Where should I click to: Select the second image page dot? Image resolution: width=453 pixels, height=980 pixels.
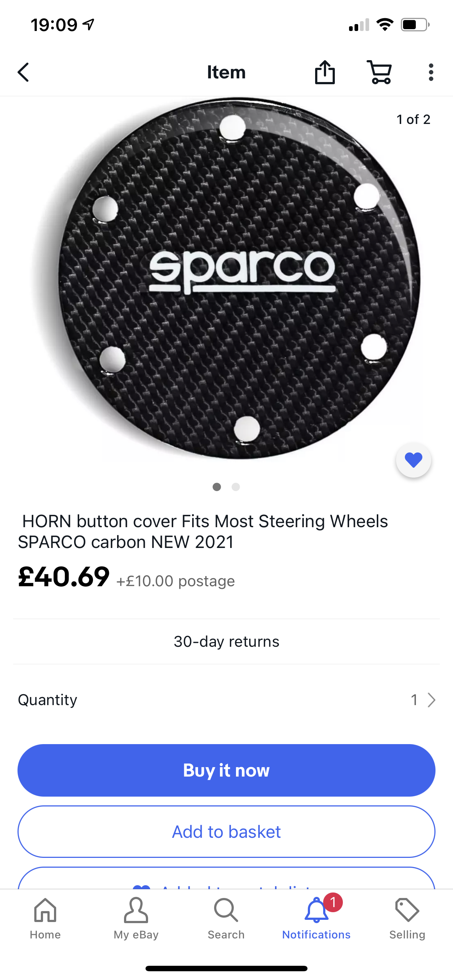click(236, 487)
